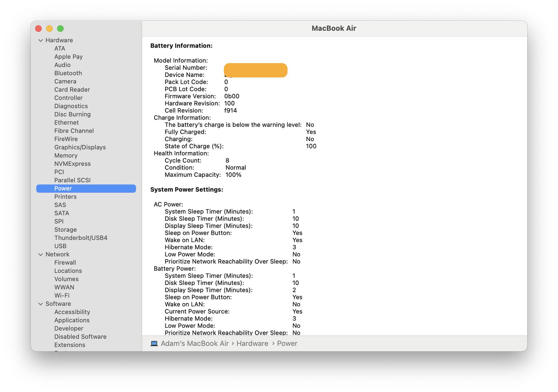Select Printers in the sidebar
This screenshot has width=558, height=392.
pyautogui.click(x=65, y=196)
